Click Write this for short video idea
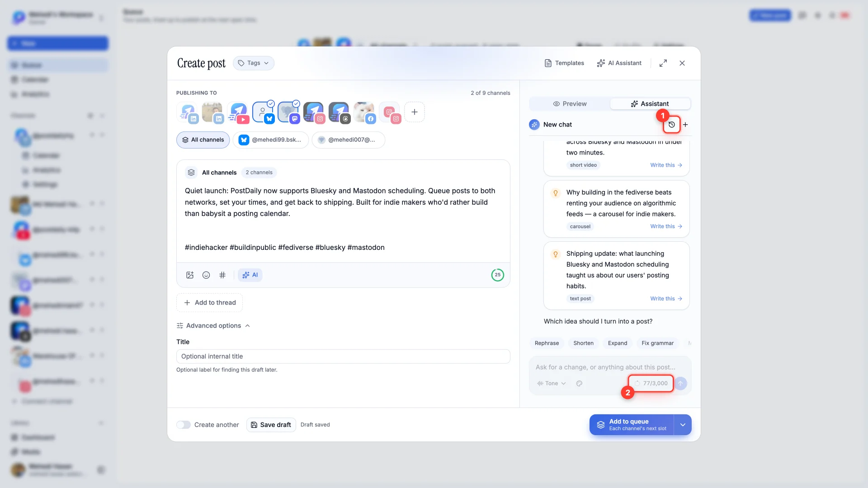 point(666,165)
